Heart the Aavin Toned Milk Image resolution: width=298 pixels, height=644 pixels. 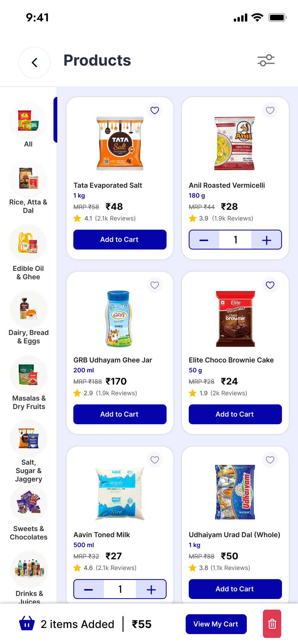[x=155, y=460]
